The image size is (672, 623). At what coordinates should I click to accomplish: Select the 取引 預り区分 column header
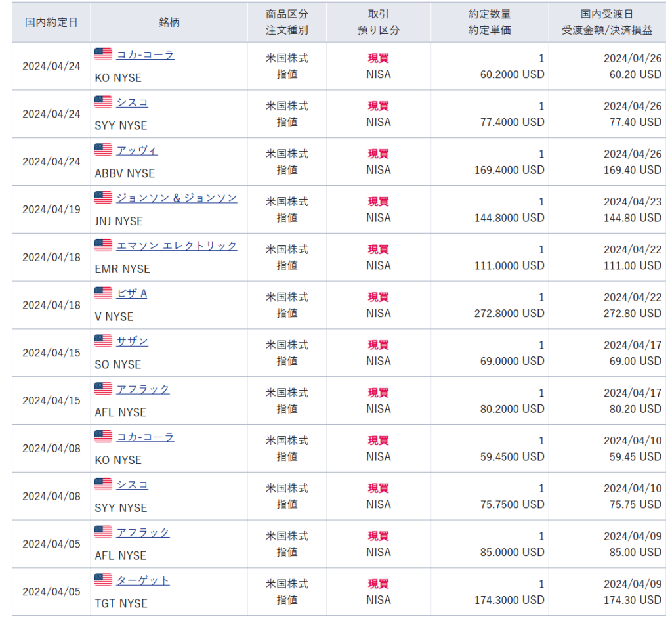tap(379, 22)
